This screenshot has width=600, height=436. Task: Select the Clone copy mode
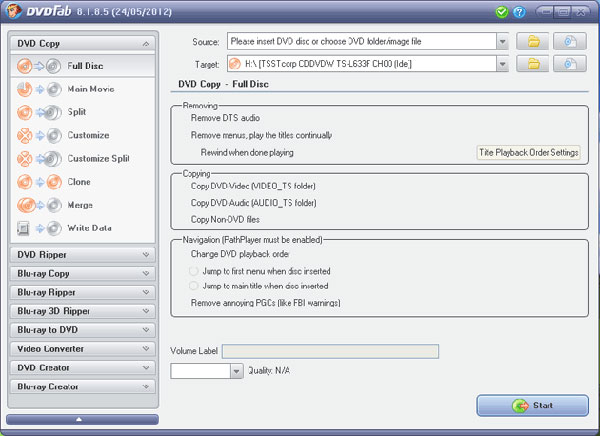tap(83, 182)
